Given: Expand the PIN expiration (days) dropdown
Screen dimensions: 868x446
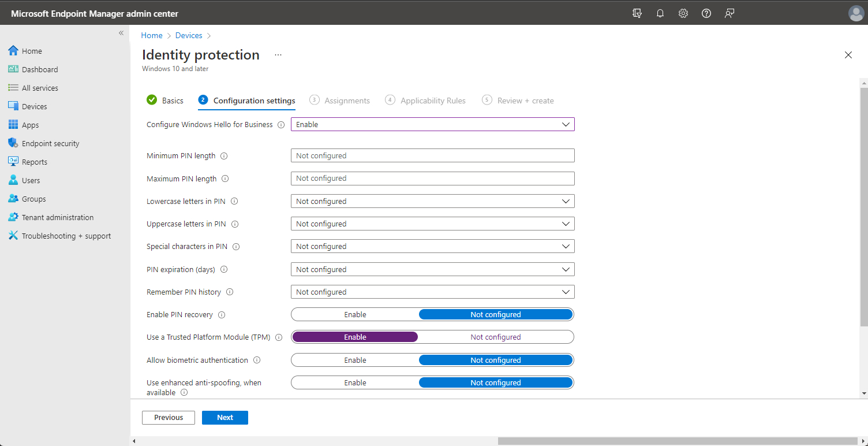Looking at the screenshot, I should (432, 270).
